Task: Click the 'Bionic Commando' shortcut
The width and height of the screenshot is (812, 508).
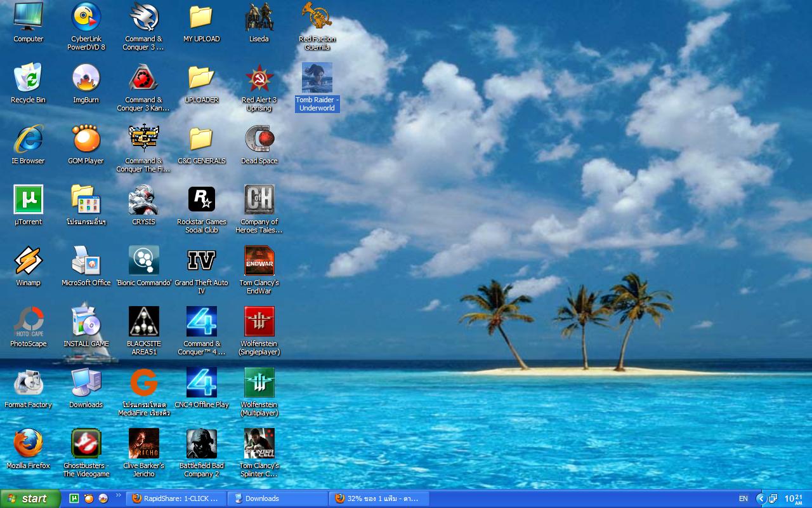Action: (143, 261)
